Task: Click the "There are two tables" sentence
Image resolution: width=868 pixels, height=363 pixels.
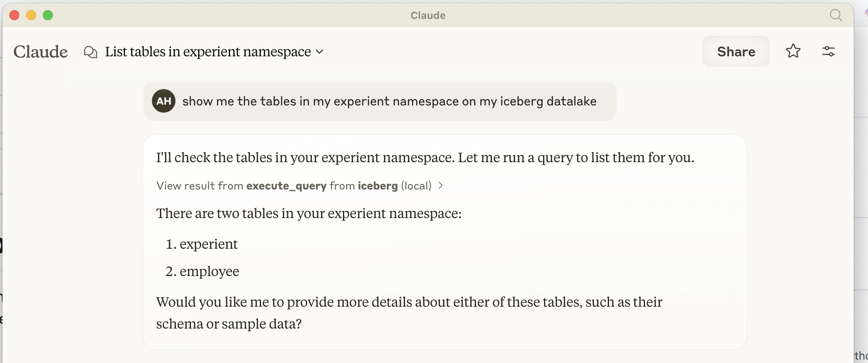Action: [309, 213]
